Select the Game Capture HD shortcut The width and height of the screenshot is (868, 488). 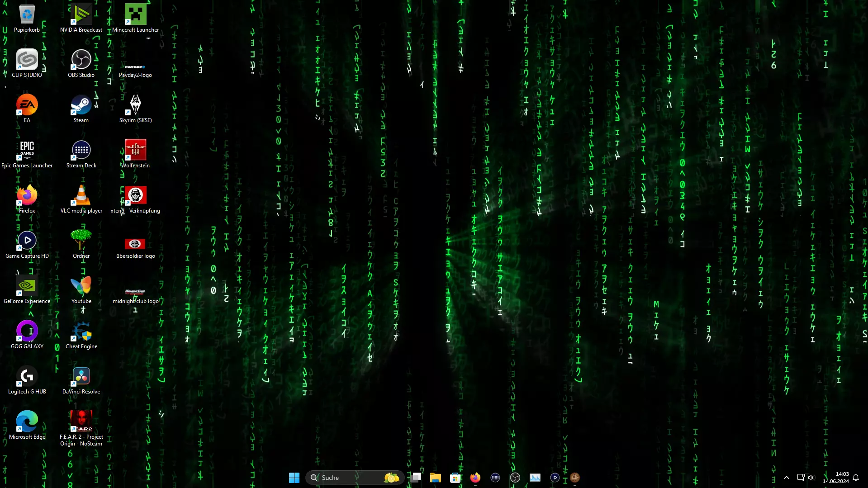coord(27,245)
